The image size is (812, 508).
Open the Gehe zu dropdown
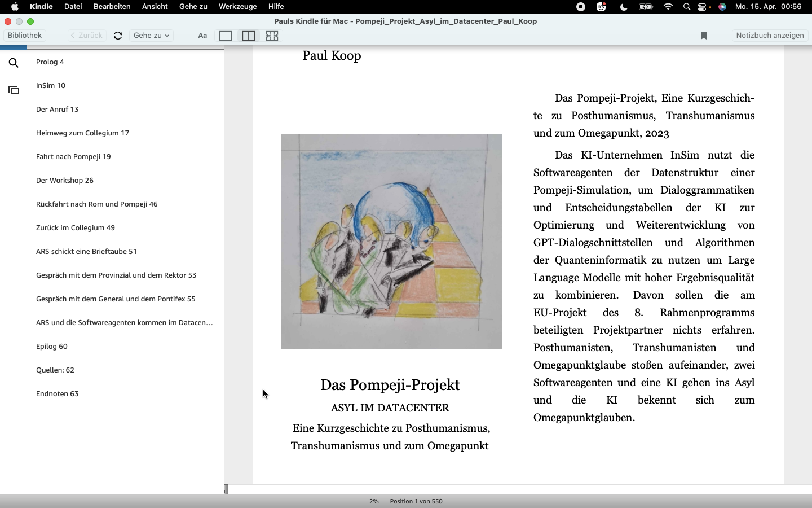click(151, 35)
